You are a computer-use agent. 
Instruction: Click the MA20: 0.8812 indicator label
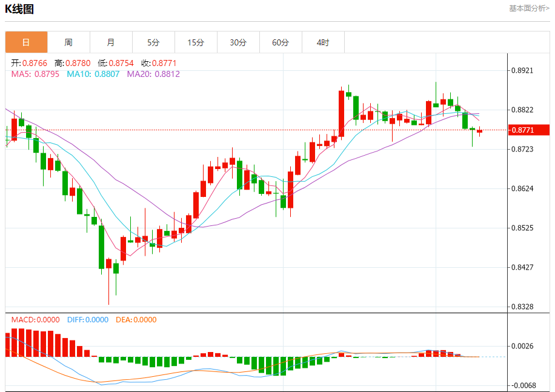tap(154, 74)
